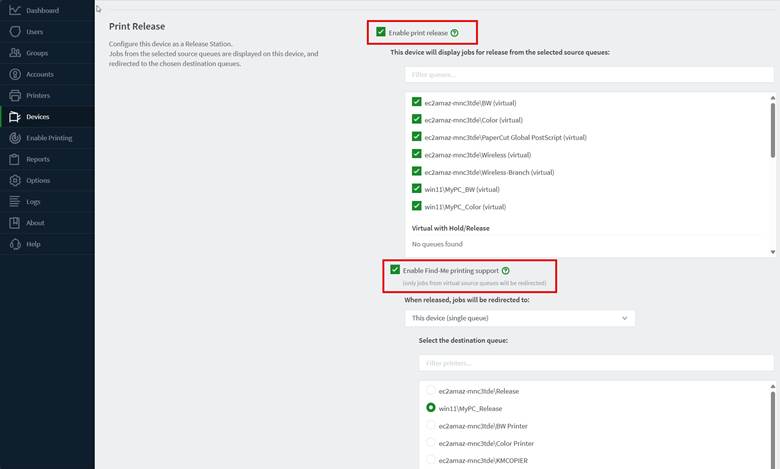Toggle Enable print release checkbox
This screenshot has width=780, height=469.
381,32
